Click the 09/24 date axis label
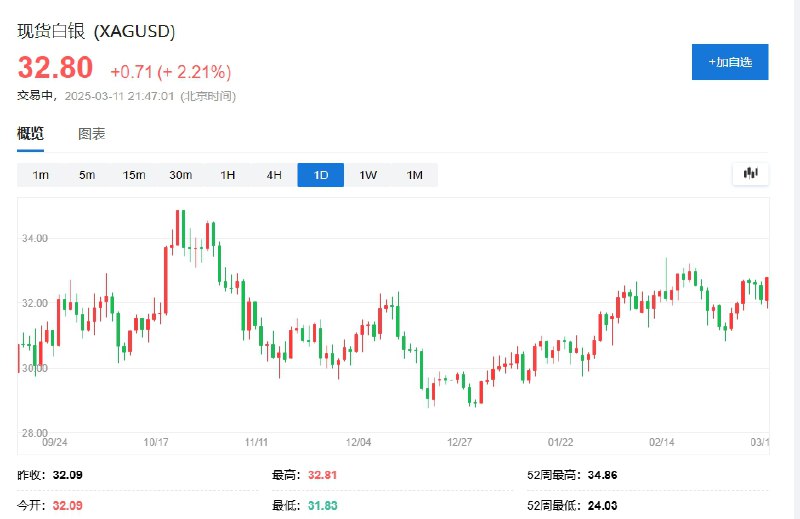This screenshot has width=800, height=519. 55,442
